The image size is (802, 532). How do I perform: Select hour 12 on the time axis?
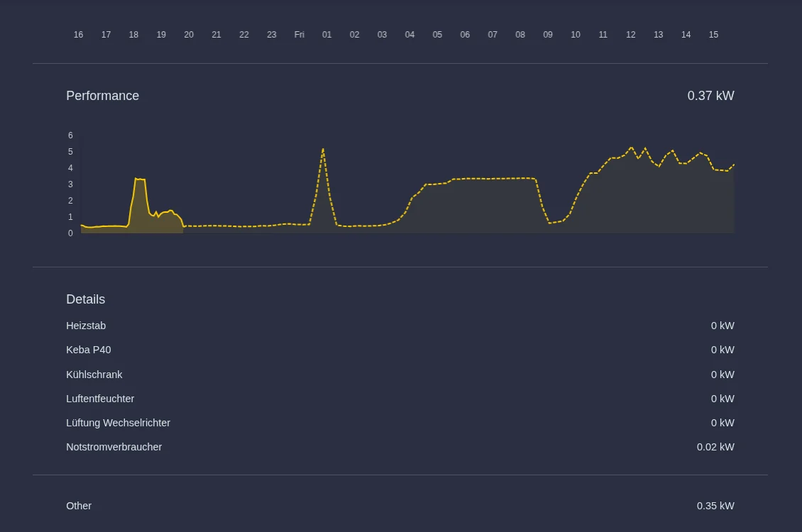click(631, 34)
